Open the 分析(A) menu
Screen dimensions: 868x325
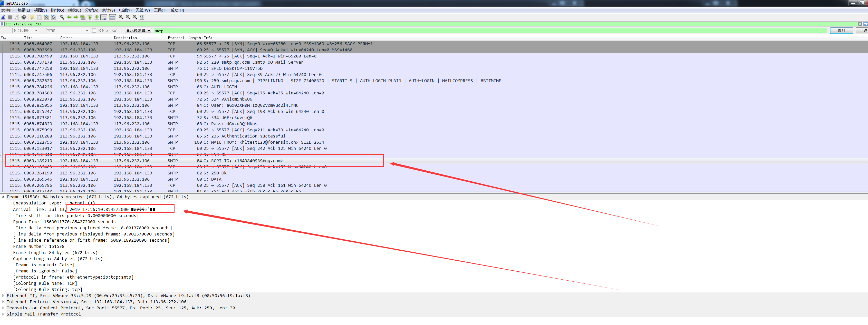pos(91,10)
